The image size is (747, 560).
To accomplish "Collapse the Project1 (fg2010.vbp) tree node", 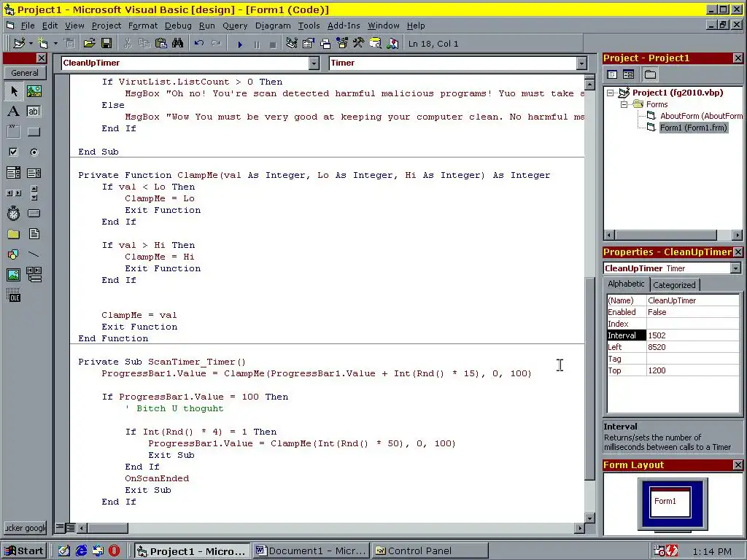I will pyautogui.click(x=610, y=93).
